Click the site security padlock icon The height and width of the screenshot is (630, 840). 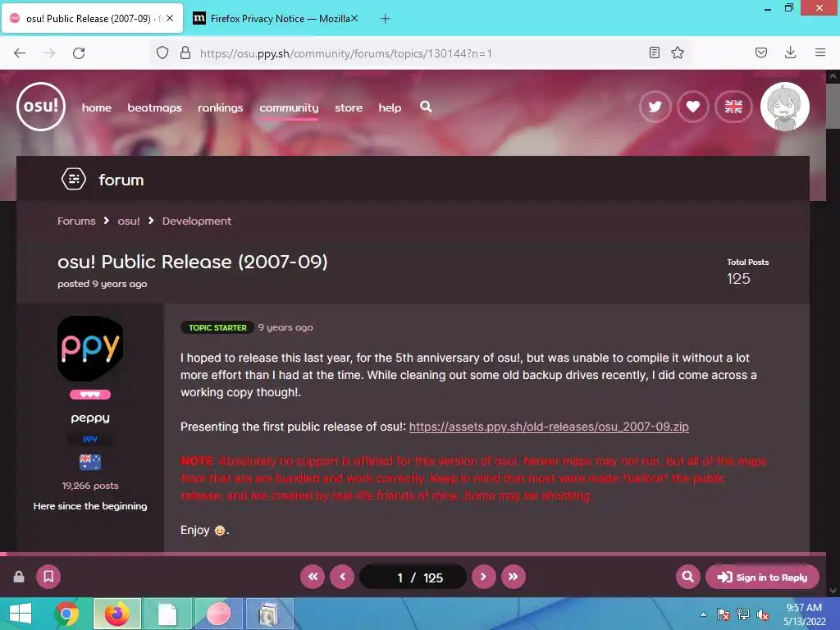[x=185, y=52]
